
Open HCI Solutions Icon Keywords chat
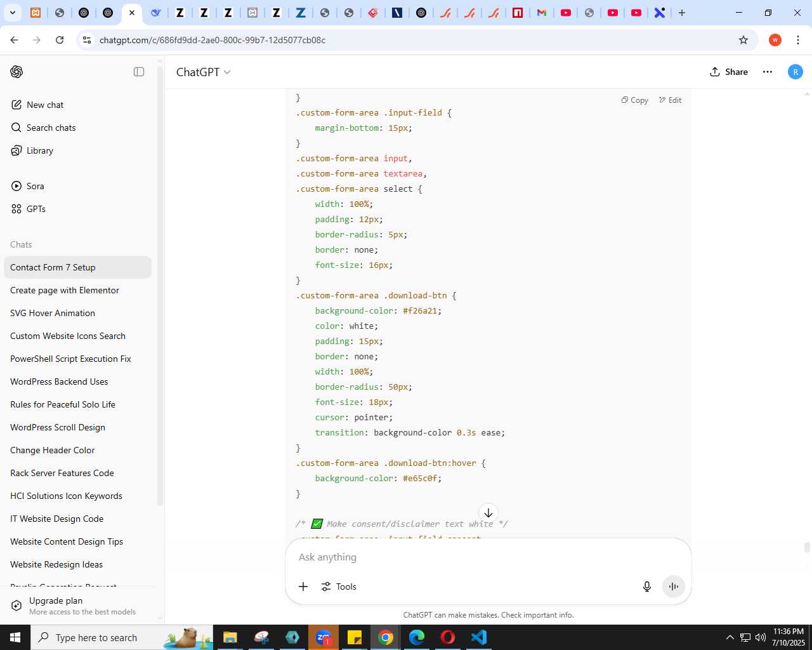click(77, 496)
